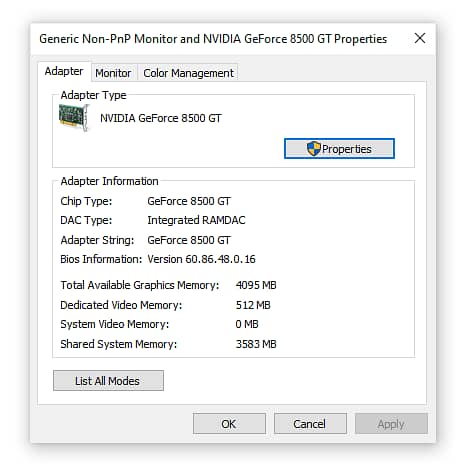
Task: Switch to the Monitor tab
Action: coord(113,73)
